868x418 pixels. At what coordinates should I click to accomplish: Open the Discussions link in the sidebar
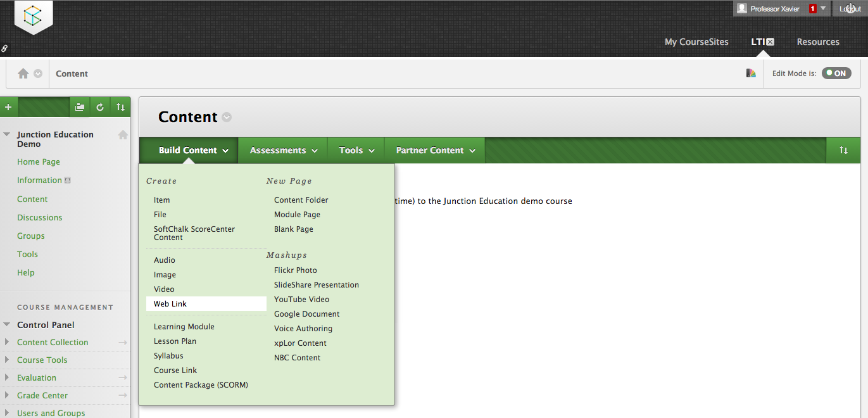coord(40,217)
